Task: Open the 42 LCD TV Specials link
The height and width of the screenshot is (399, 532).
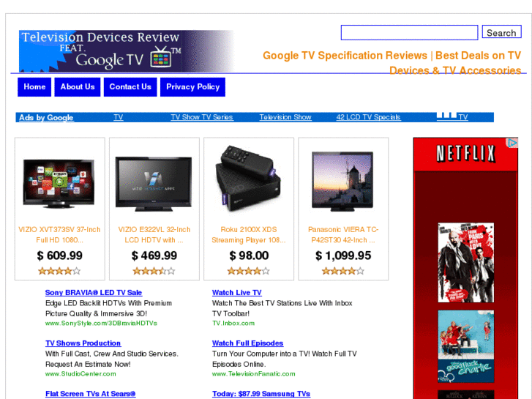Action: tap(368, 117)
